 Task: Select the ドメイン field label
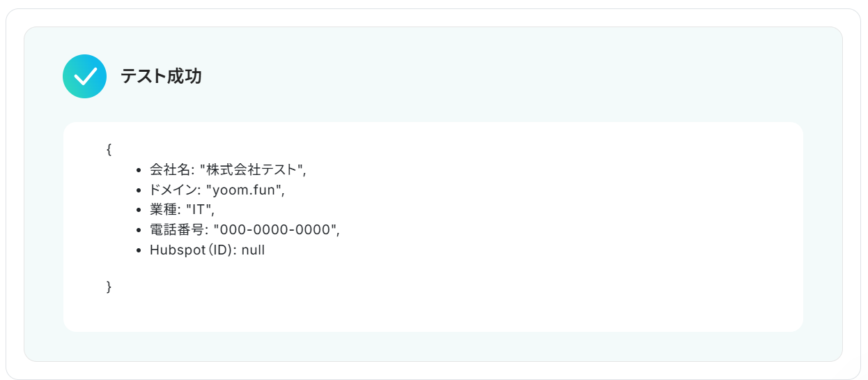[172, 190]
